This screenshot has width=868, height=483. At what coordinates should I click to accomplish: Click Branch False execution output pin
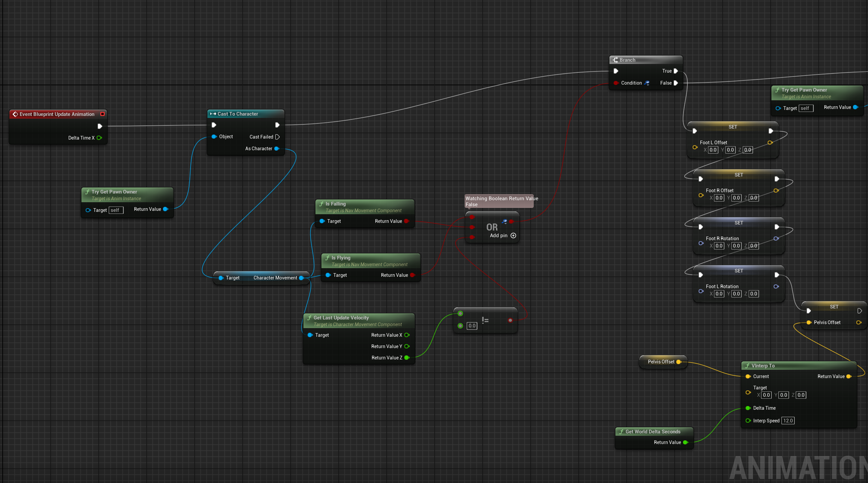click(676, 83)
